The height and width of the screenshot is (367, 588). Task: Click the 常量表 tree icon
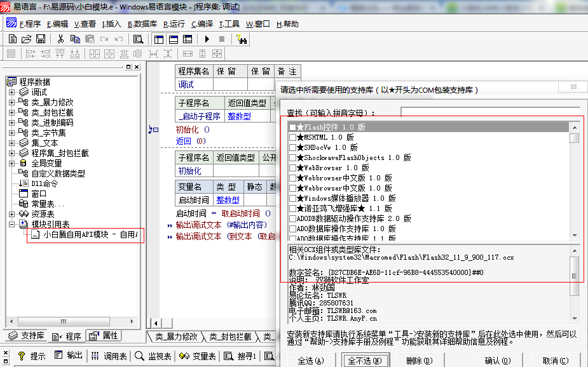pos(24,204)
